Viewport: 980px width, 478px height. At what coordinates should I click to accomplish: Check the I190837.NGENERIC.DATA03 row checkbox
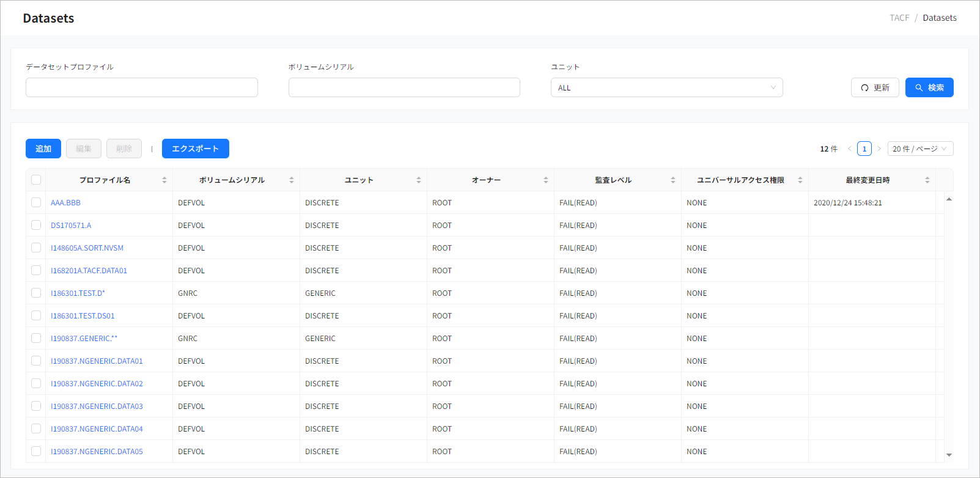[36, 406]
